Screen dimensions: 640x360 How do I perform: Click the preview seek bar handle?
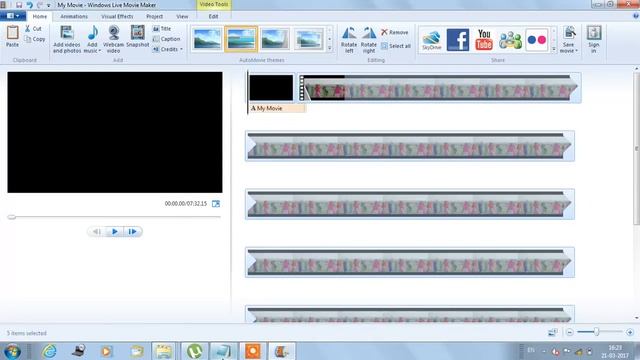(x=12, y=217)
